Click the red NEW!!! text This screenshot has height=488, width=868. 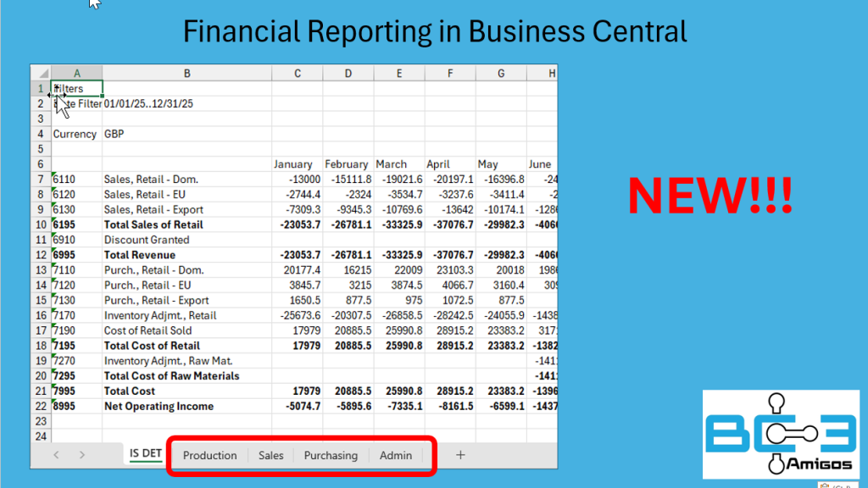click(710, 196)
